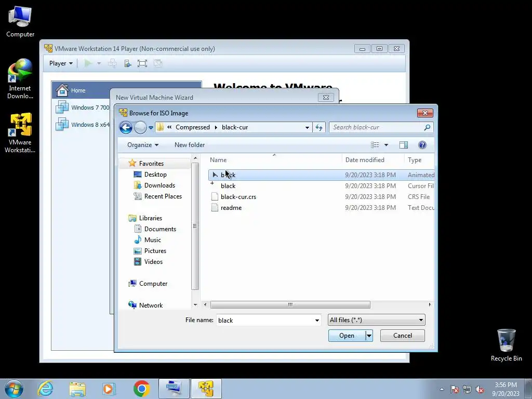The height and width of the screenshot is (399, 532).
Task: Click the Favorites star in navigation pane
Action: tap(132, 163)
